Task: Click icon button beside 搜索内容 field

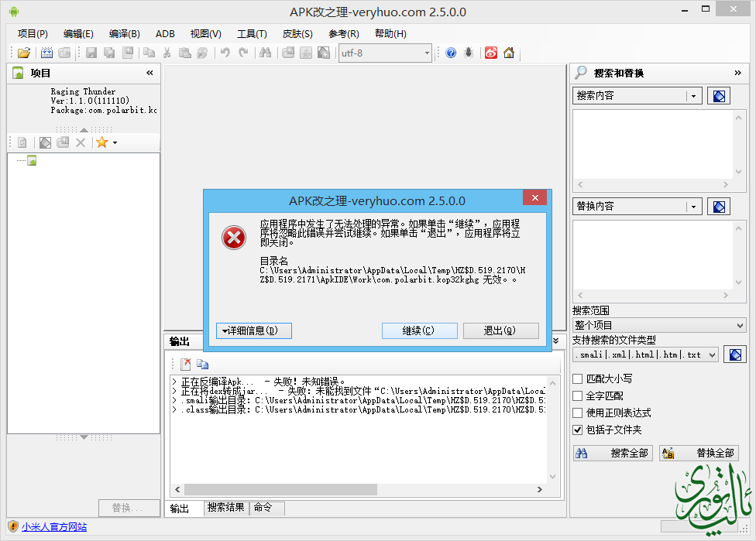Action: (x=719, y=96)
